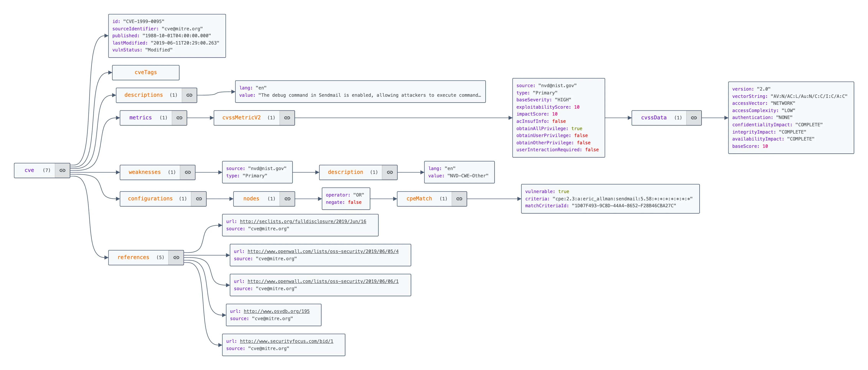Open the seclists.org fulldisclosure link
The width and height of the screenshot is (868, 370).
pos(303,222)
